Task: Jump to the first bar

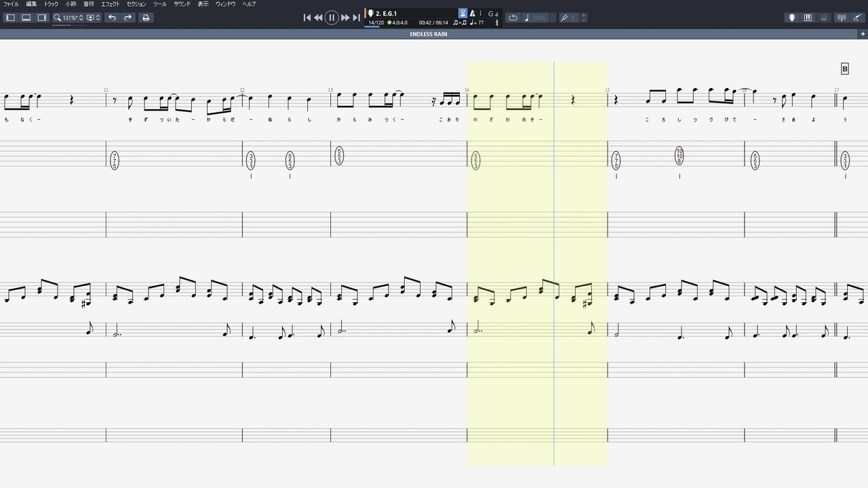Action: point(307,18)
